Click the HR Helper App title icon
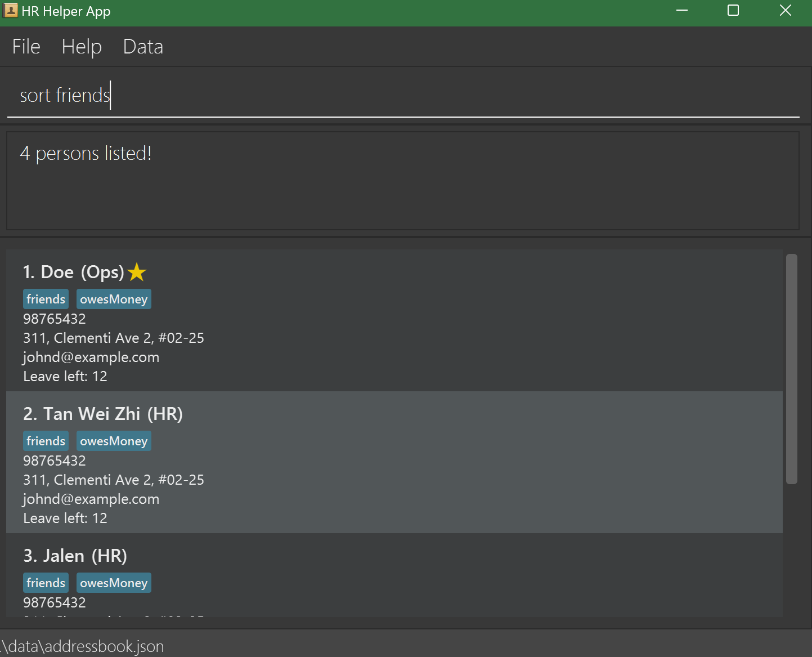812x657 pixels. pyautogui.click(x=10, y=11)
